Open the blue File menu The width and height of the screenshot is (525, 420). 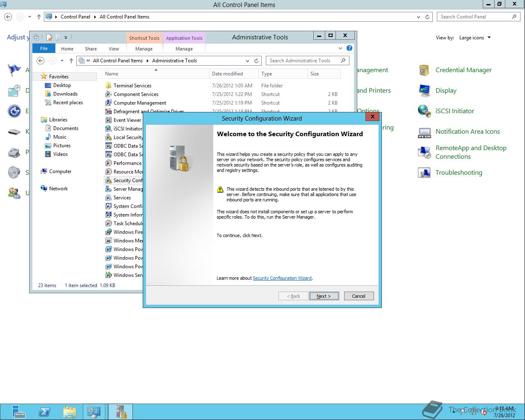[x=43, y=48]
